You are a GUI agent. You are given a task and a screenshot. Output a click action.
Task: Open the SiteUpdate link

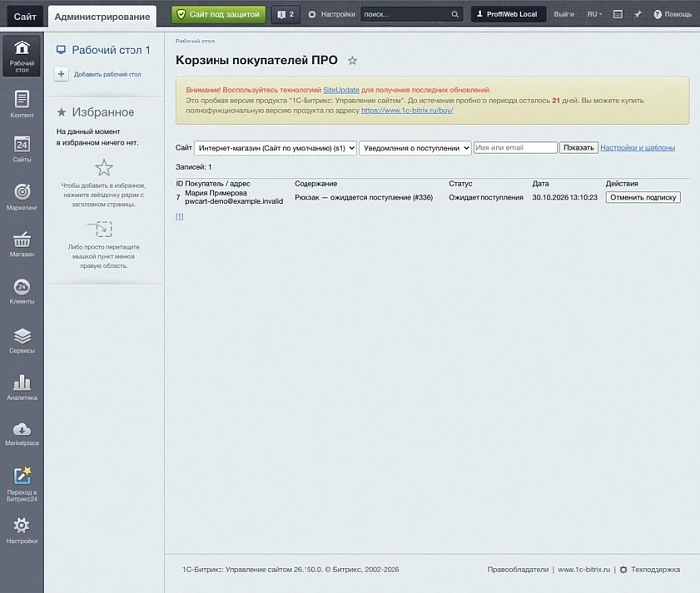coord(341,90)
